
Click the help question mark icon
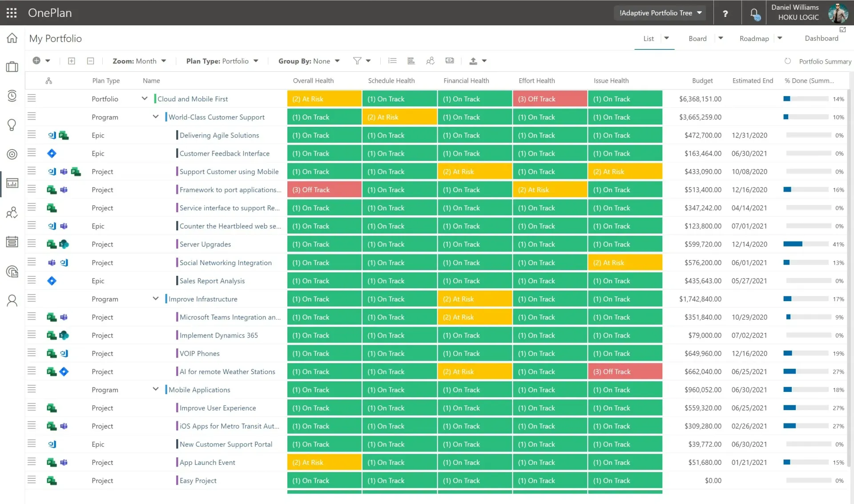click(725, 13)
